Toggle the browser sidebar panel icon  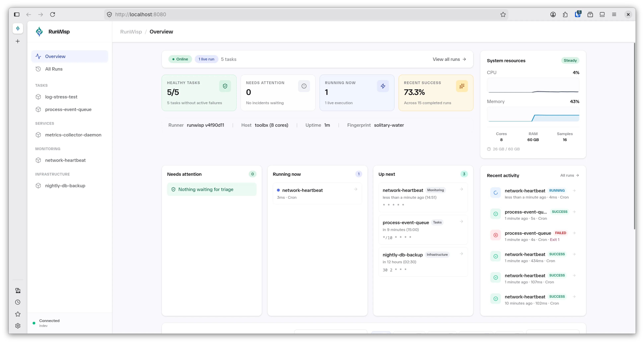point(17,14)
